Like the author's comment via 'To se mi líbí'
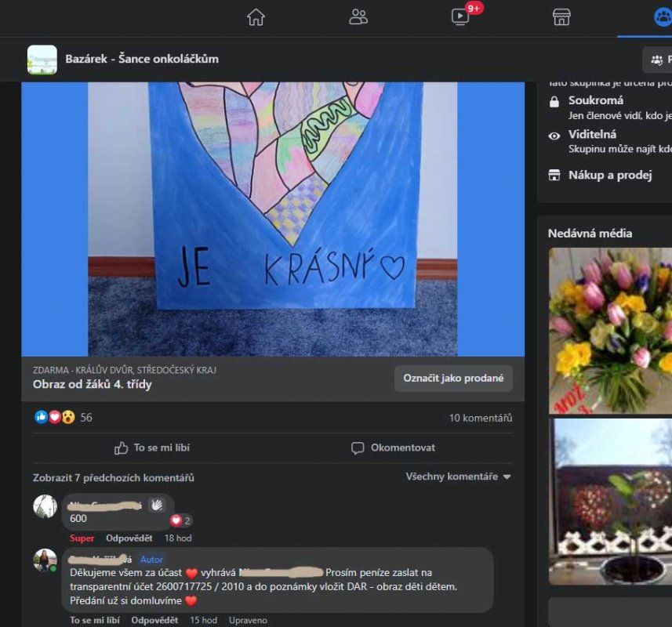Screen dimensions: 672x627 95,620
